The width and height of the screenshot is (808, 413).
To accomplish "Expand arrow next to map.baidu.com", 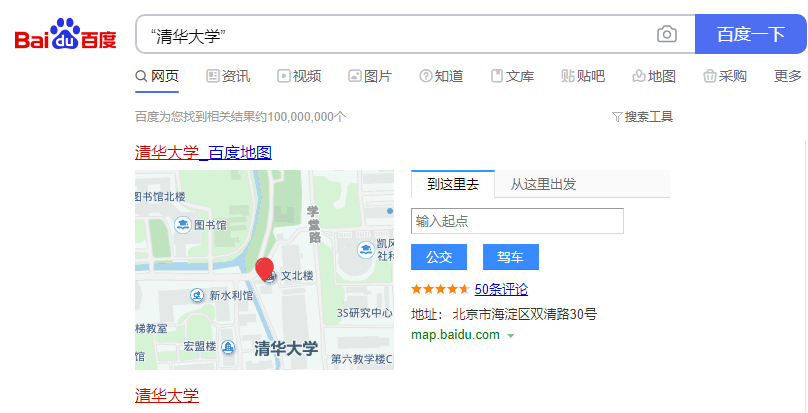I will click(511, 336).
